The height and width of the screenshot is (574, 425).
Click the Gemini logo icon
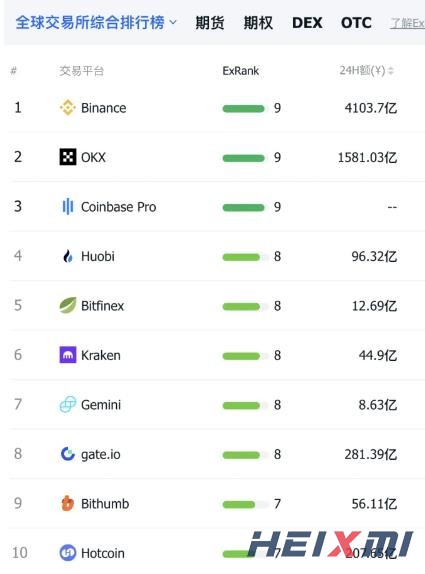point(68,405)
